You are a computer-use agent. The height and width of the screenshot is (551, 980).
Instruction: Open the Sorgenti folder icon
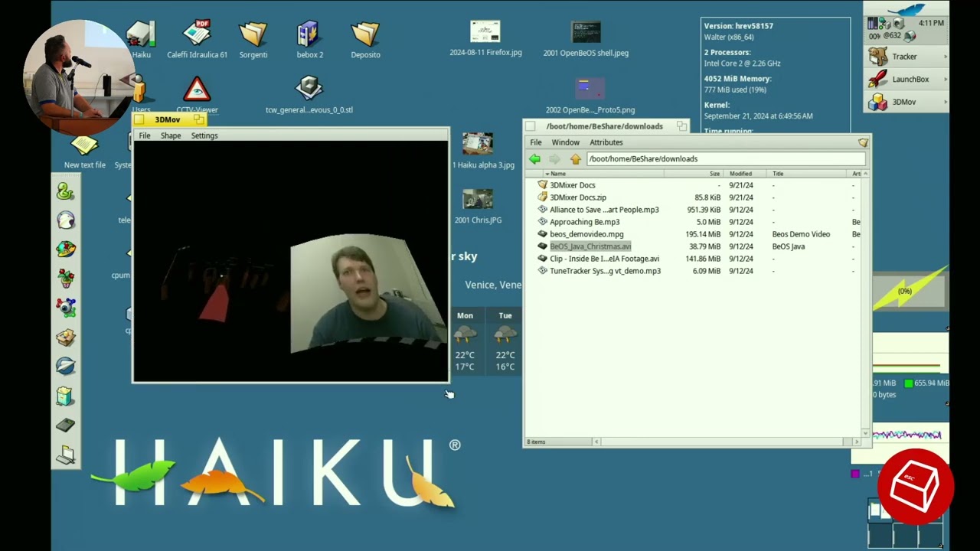[253, 34]
